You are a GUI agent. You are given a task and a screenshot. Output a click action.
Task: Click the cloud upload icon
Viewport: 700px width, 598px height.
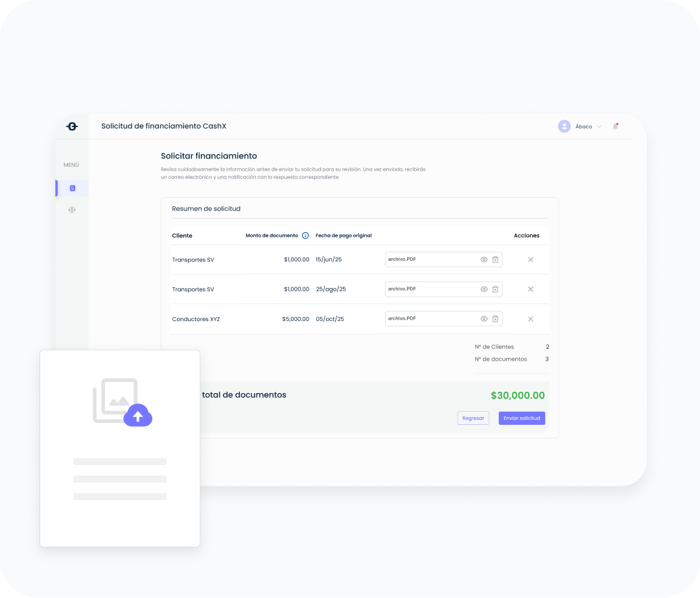[137, 415]
